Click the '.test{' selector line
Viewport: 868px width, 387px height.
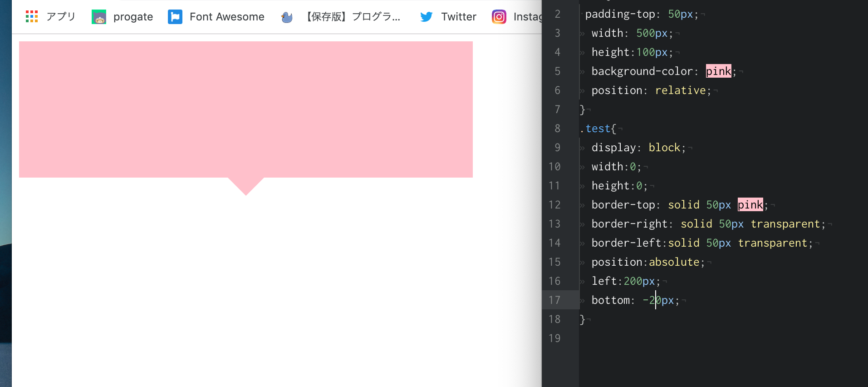(x=598, y=129)
